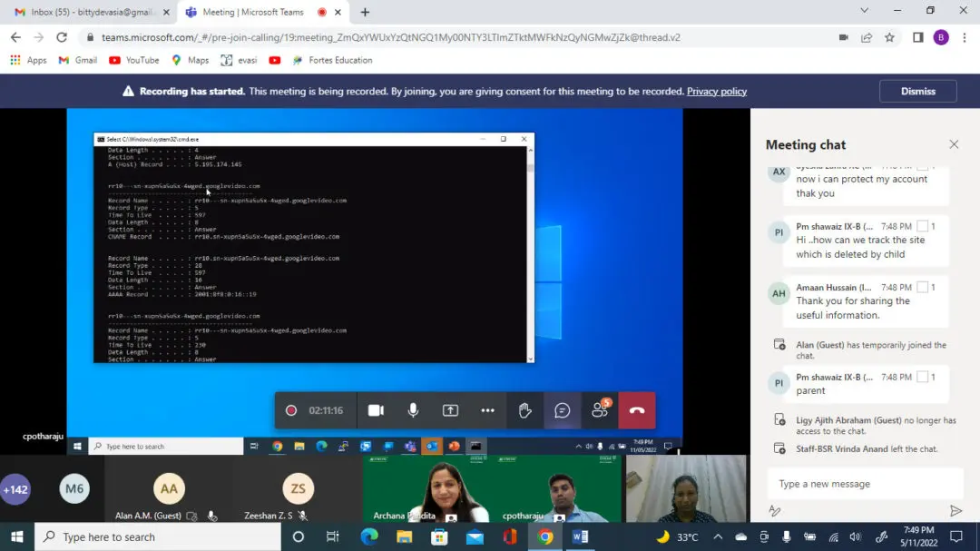Expand the +142 more participants bubble

pyautogui.click(x=15, y=489)
